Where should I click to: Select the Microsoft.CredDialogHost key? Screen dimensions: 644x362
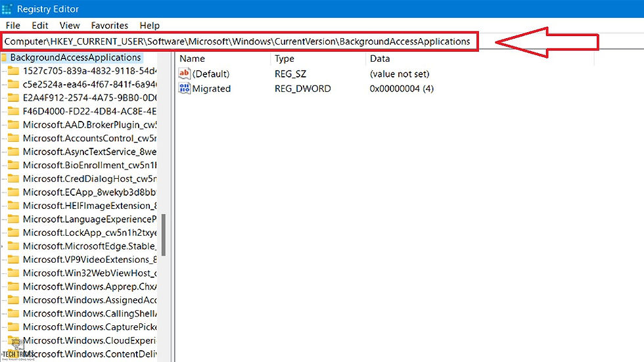(x=89, y=179)
